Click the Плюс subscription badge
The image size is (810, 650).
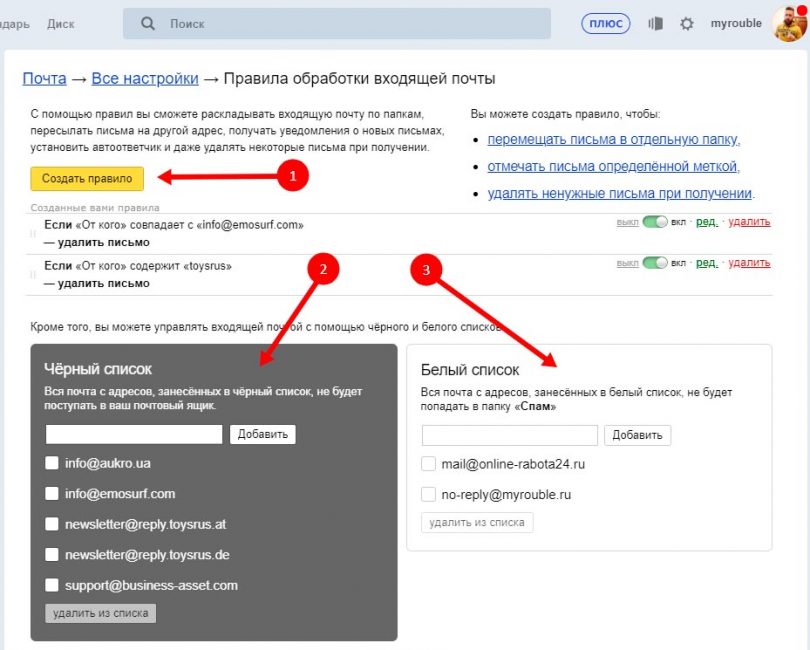tap(605, 23)
